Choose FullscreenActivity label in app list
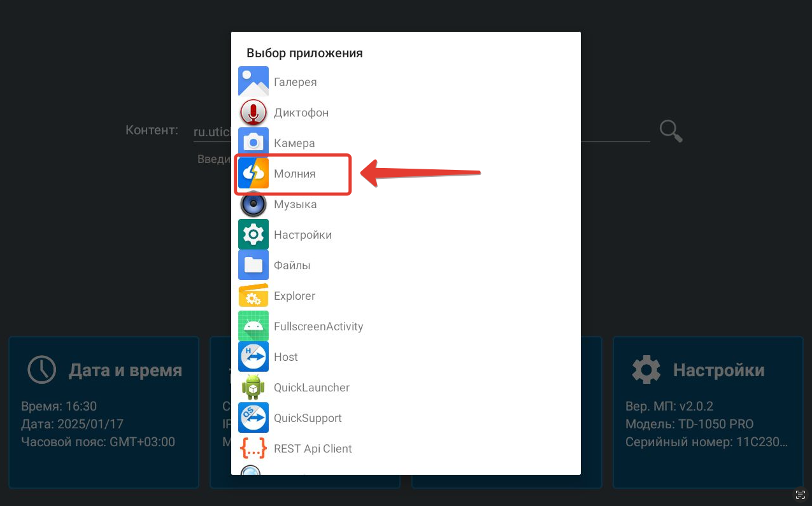The height and width of the screenshot is (506, 812). pos(318,327)
